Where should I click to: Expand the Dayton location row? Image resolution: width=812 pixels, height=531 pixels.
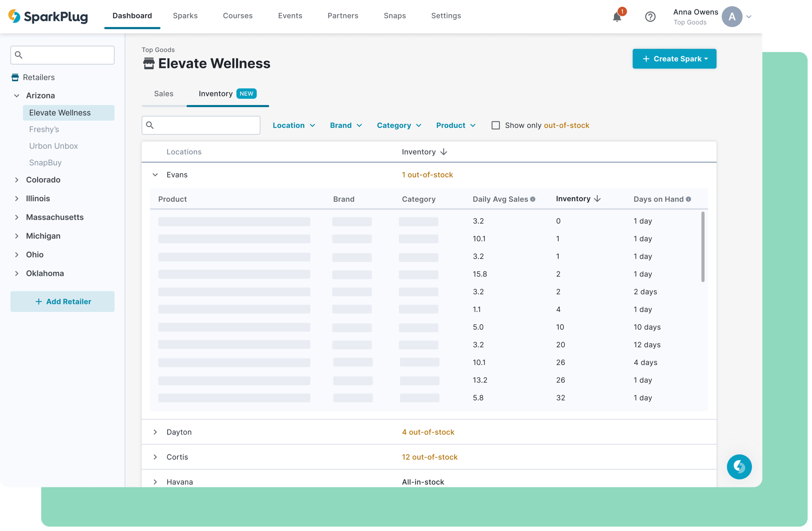click(x=155, y=432)
